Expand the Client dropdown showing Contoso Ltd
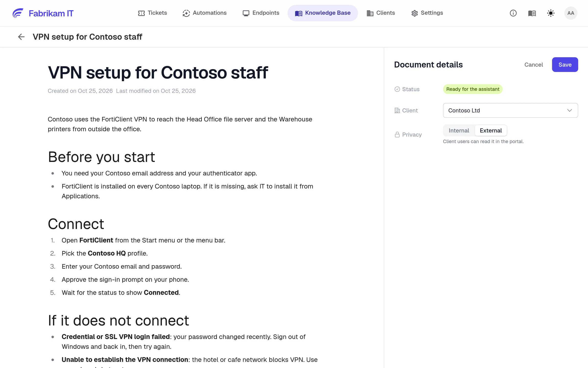The width and height of the screenshot is (588, 368). tap(510, 110)
